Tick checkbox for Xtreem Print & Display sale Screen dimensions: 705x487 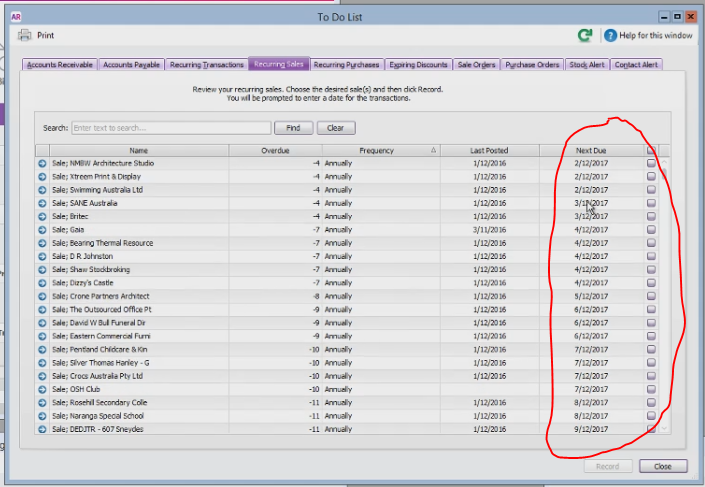click(x=651, y=176)
